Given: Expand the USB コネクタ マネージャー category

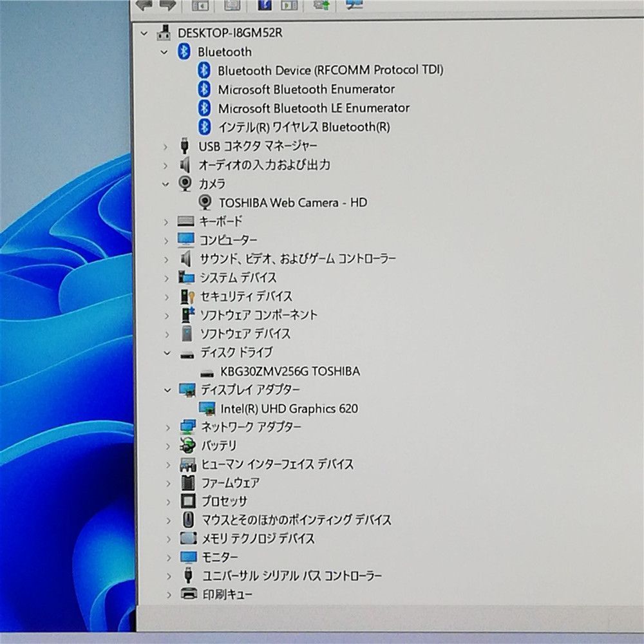Looking at the screenshot, I should (165, 147).
